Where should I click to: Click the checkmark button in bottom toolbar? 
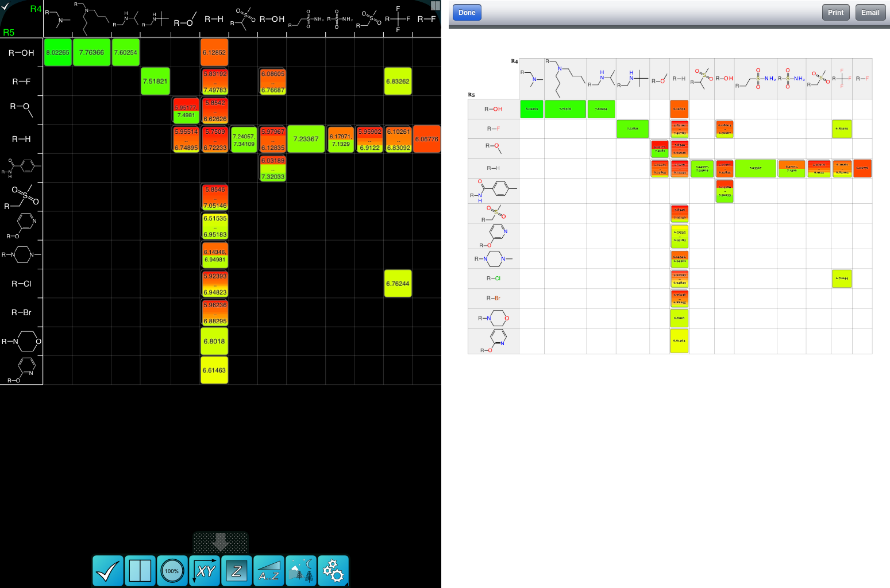click(x=107, y=571)
